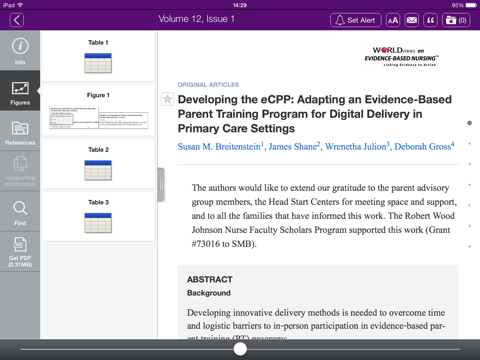Open author Wrenetha Julion link
This screenshot has height=360, width=480.
tap(357, 146)
